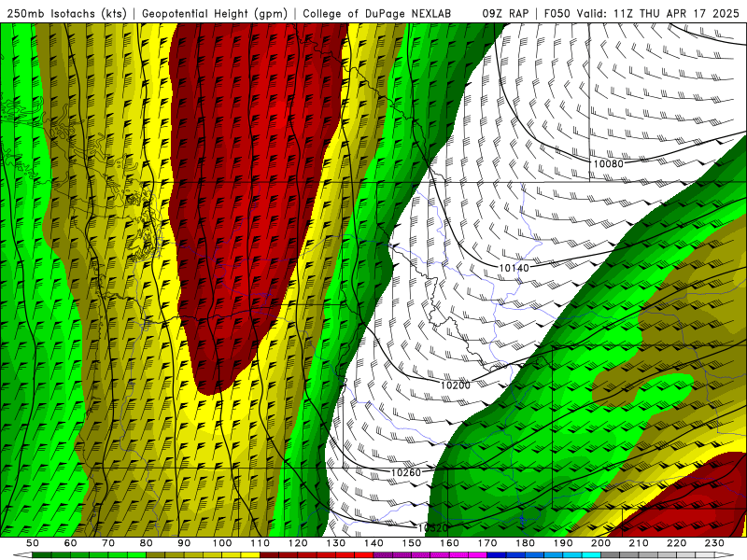Click the 60 value on the color scale
This screenshot has width=747, height=560.
coord(71,543)
